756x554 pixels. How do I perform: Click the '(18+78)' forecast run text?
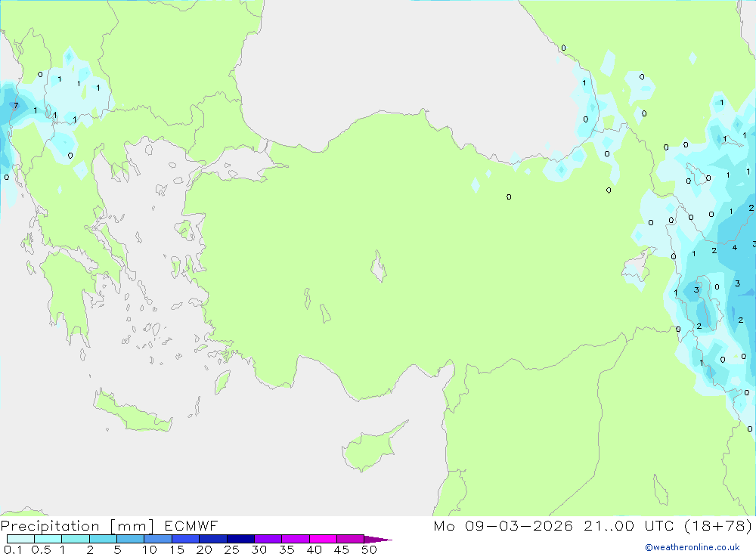coord(718,525)
